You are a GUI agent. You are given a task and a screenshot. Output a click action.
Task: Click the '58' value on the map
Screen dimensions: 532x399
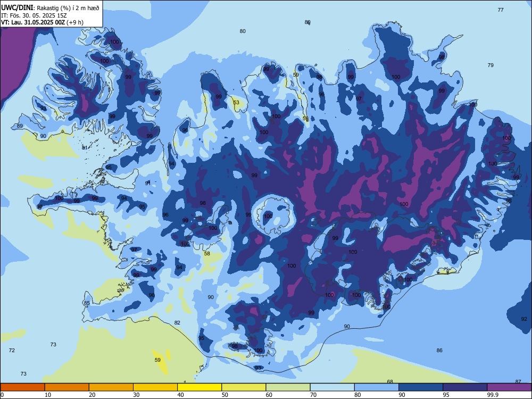pos(207,253)
